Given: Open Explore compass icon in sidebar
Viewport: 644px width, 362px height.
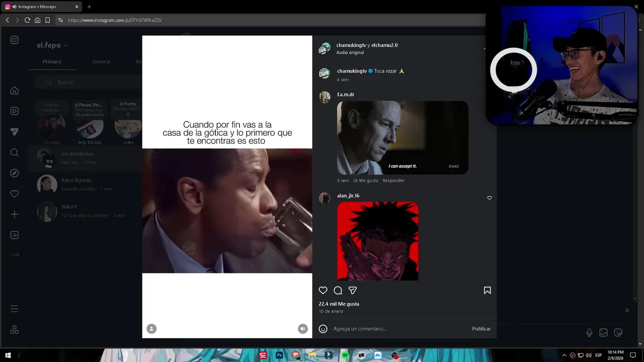Looking at the screenshot, I should pos(15,173).
